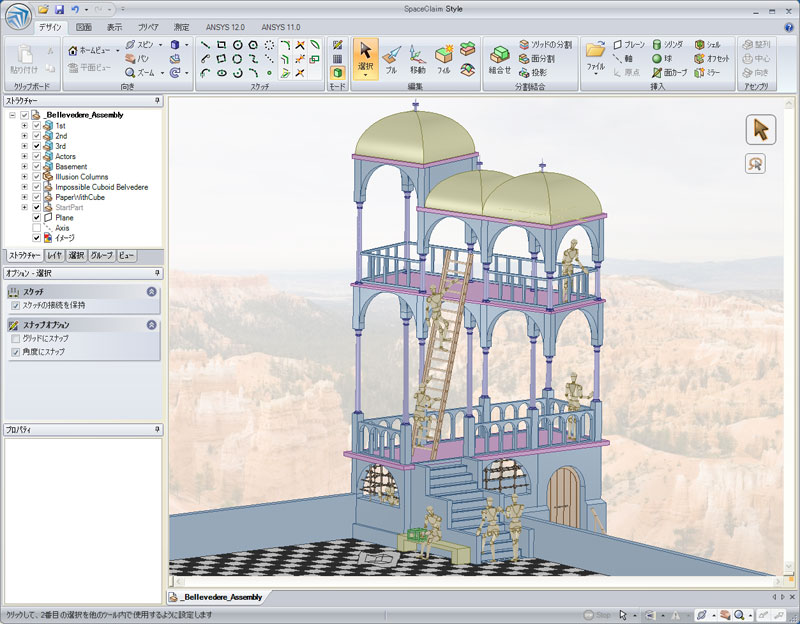Image resolution: width=800 pixels, height=624 pixels.
Task: Enable グリッドにスナップ checkbox
Action: click(x=15, y=339)
